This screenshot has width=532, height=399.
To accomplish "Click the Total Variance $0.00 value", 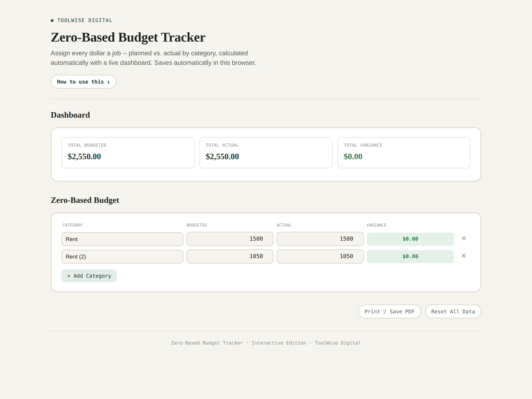I will coord(353,156).
